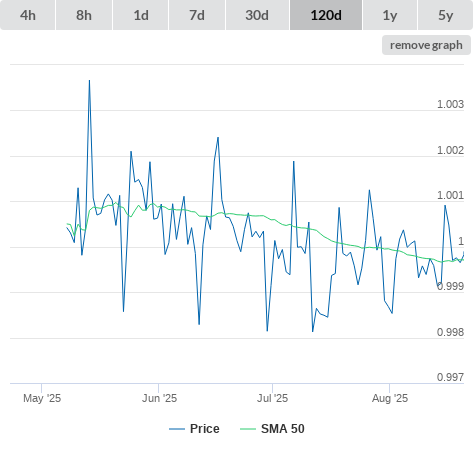
Task: Toggle the SMA 50 legend entry
Action: [283, 429]
